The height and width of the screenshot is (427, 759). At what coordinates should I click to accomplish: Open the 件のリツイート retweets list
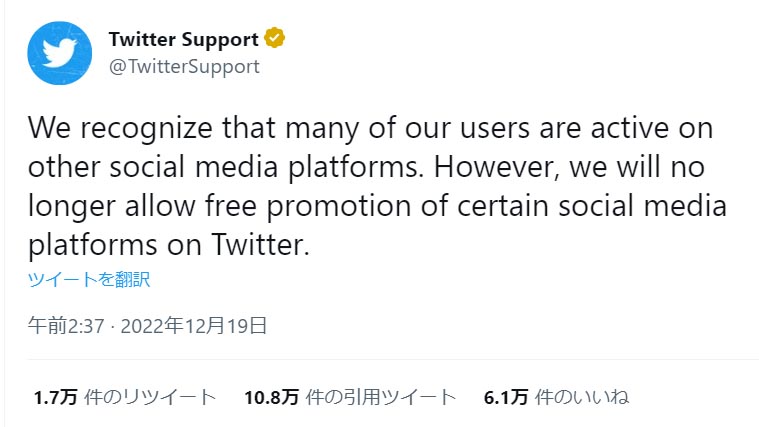pyautogui.click(x=150, y=397)
